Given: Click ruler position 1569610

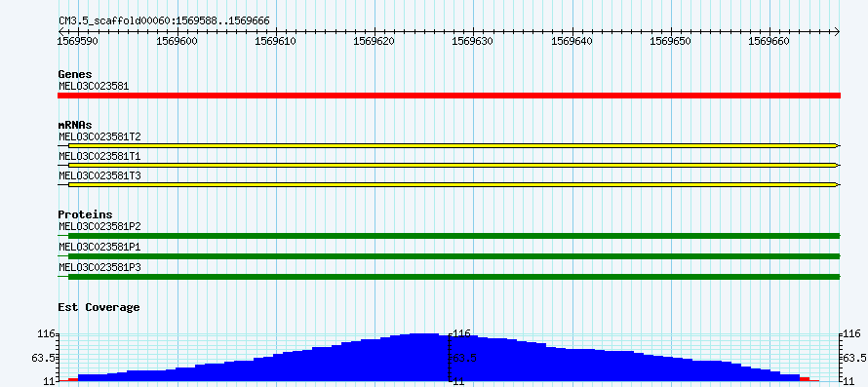Looking at the screenshot, I should pyautogui.click(x=275, y=41).
